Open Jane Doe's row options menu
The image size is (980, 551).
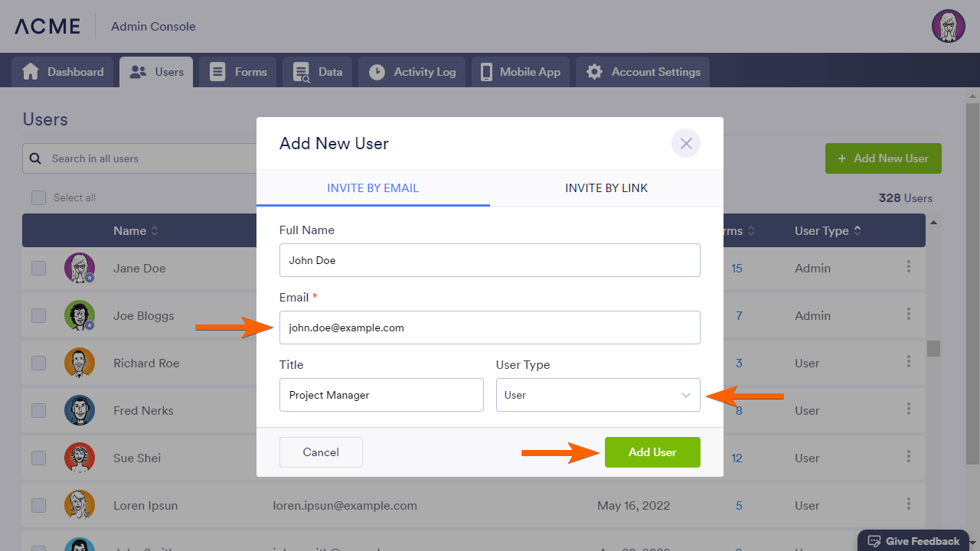909,267
